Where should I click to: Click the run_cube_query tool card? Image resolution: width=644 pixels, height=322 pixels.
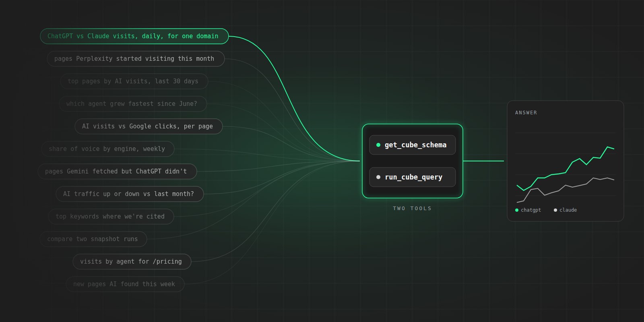tap(413, 177)
